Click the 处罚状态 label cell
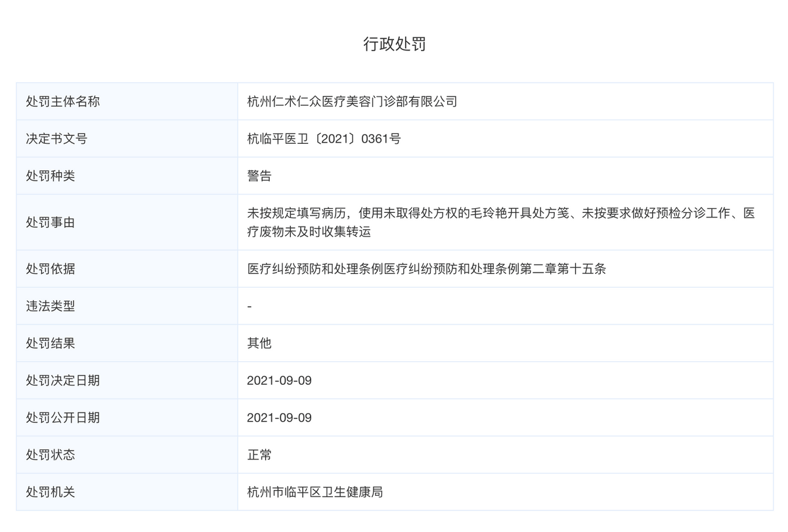This screenshot has width=788, height=532. point(51,454)
